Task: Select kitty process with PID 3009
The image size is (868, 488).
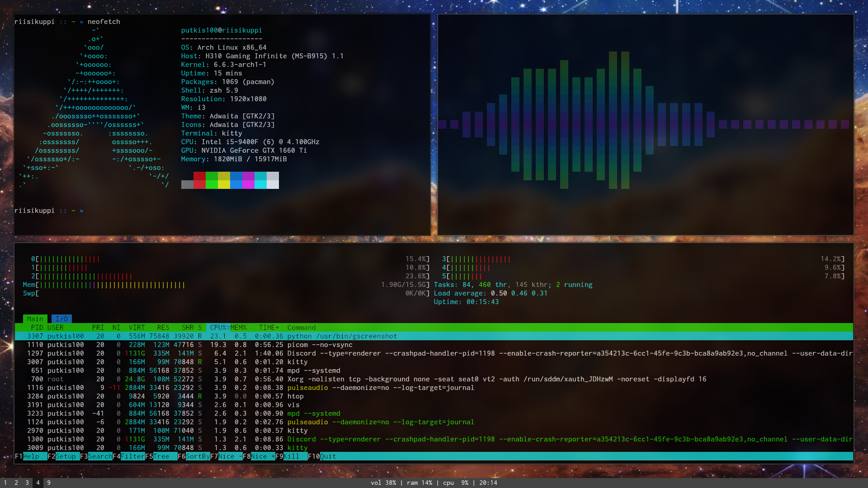Action: [434, 448]
